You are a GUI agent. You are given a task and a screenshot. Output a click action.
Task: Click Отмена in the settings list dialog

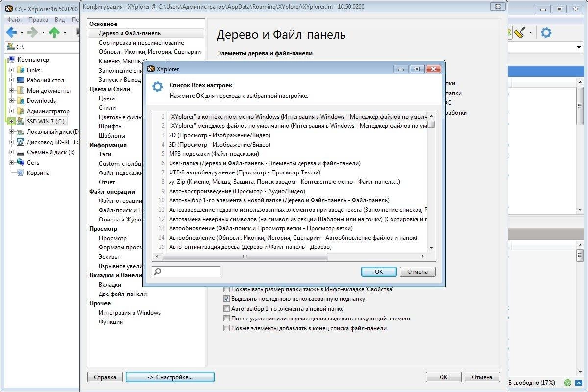point(417,271)
